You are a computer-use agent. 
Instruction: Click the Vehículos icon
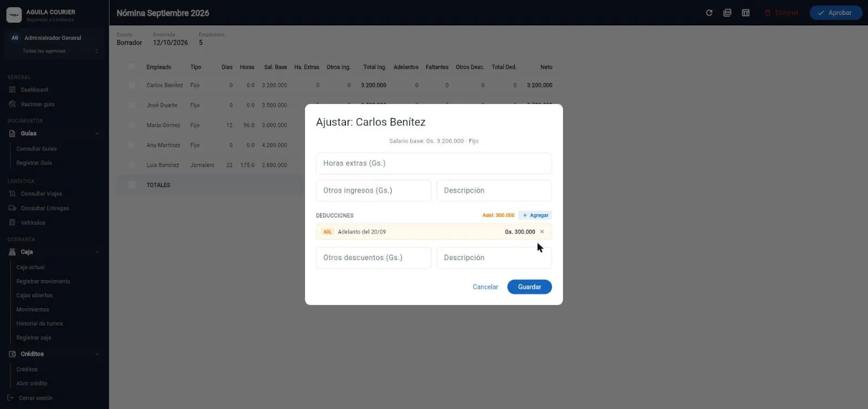click(12, 222)
